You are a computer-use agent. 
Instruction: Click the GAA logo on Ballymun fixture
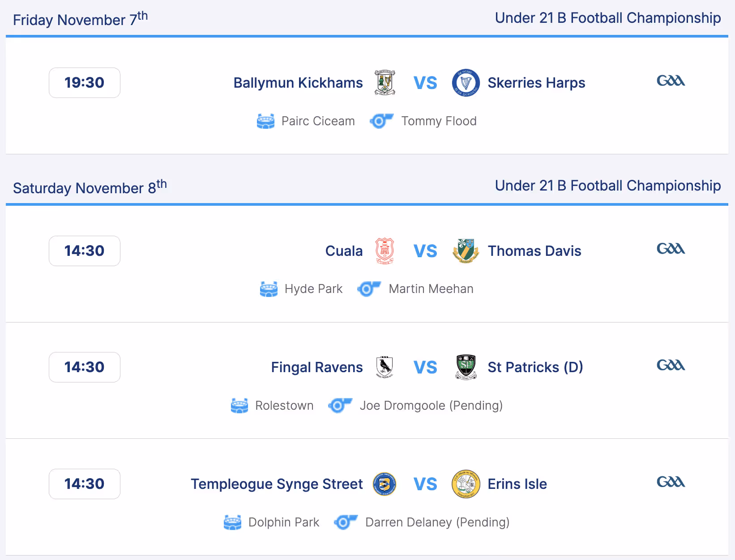(671, 81)
